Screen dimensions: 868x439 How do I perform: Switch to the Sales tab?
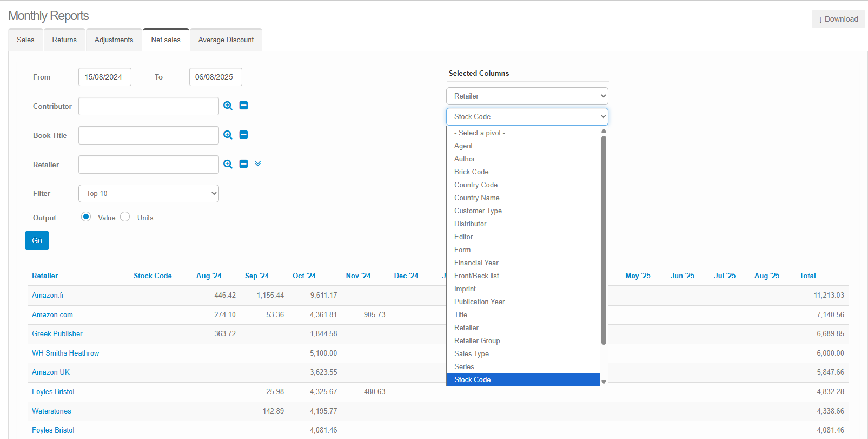point(25,40)
